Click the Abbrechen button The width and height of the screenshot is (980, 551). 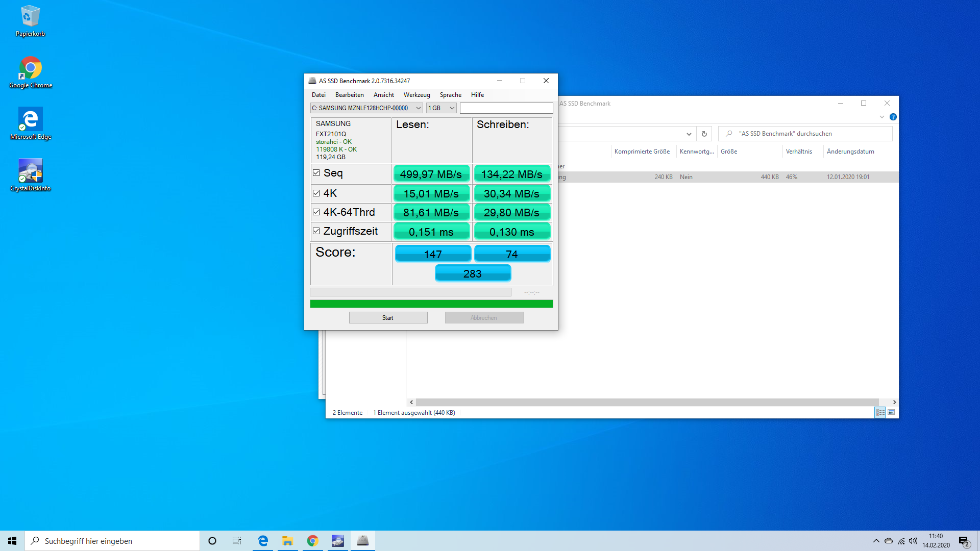[484, 318]
